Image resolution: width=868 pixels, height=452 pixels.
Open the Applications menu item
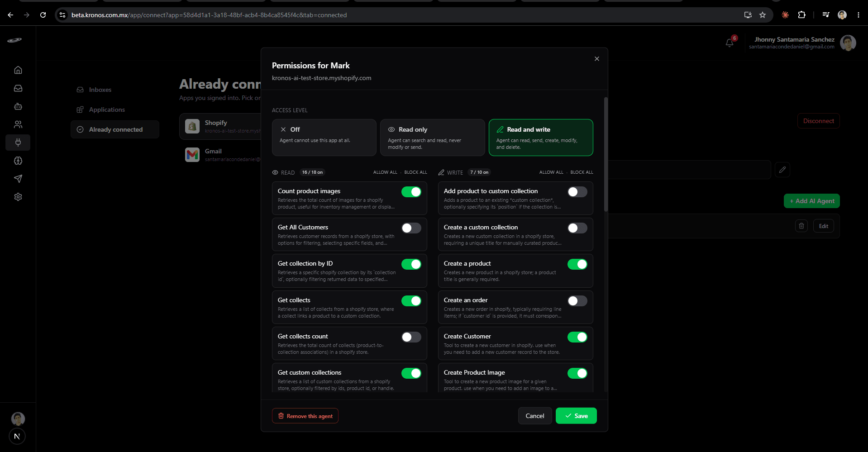pyautogui.click(x=115, y=109)
